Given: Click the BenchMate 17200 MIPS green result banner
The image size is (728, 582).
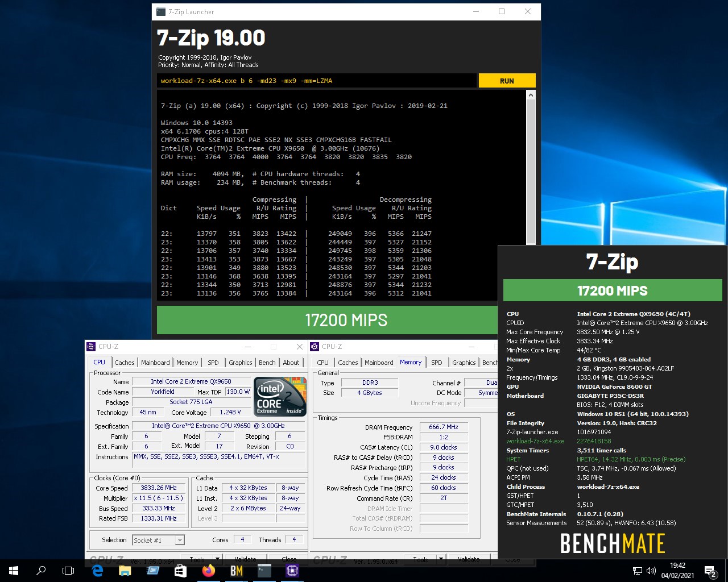Looking at the screenshot, I should pyautogui.click(x=612, y=290).
